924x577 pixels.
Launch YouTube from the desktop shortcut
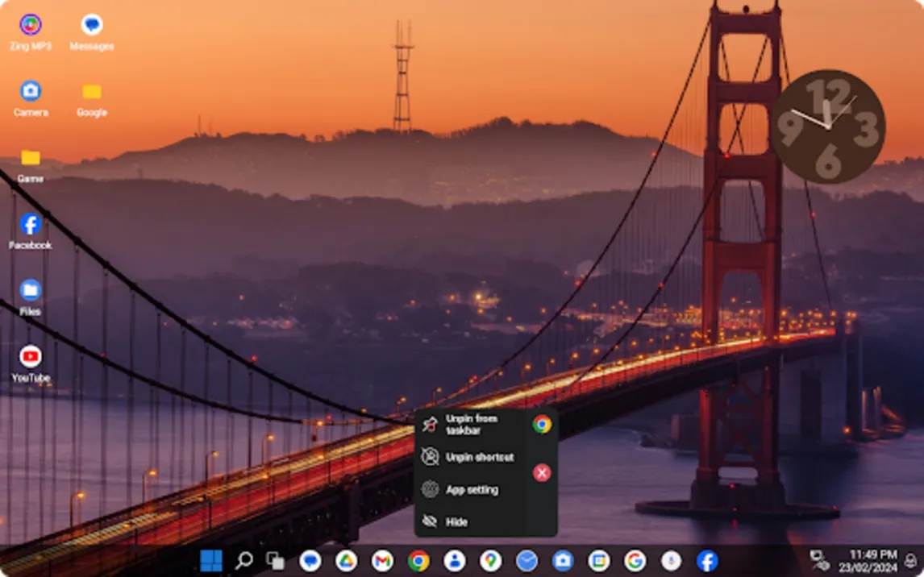pyautogui.click(x=31, y=364)
